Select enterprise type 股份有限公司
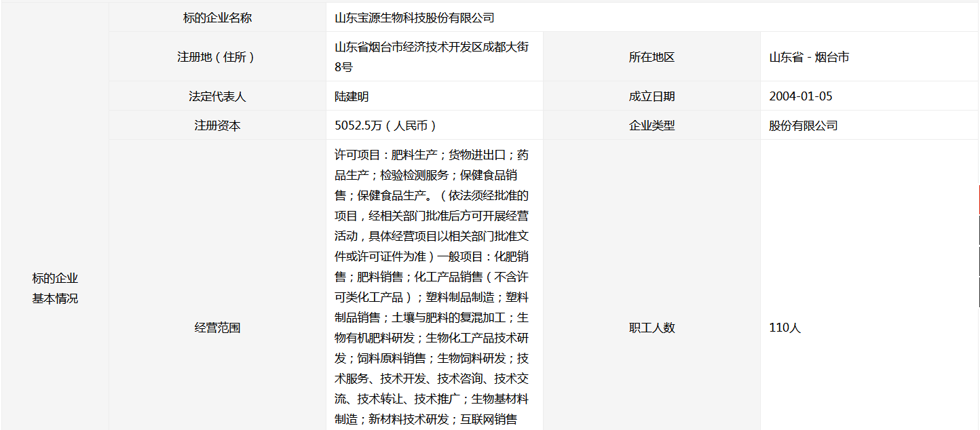Image resolution: width=980 pixels, height=430 pixels. tap(804, 125)
